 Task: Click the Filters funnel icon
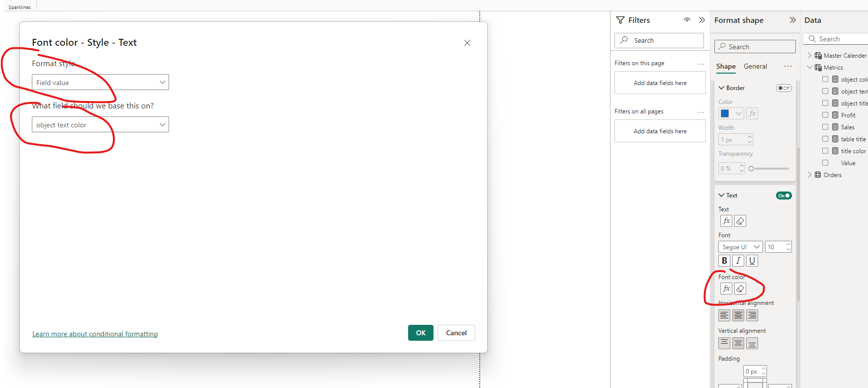[x=620, y=20]
